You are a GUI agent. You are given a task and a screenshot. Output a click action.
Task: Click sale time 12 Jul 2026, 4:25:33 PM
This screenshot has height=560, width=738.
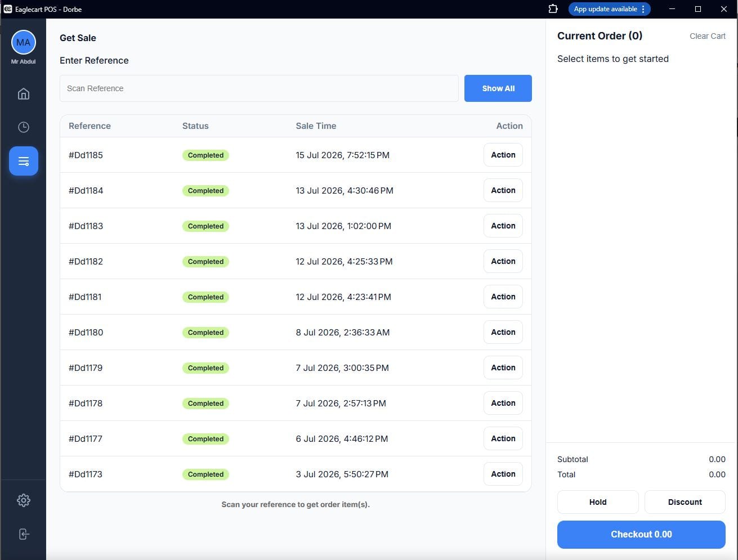pyautogui.click(x=344, y=262)
